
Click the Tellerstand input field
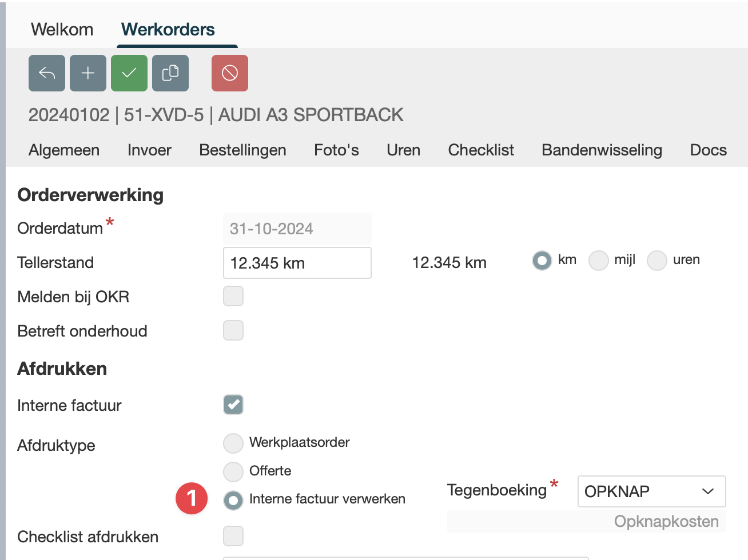(297, 263)
